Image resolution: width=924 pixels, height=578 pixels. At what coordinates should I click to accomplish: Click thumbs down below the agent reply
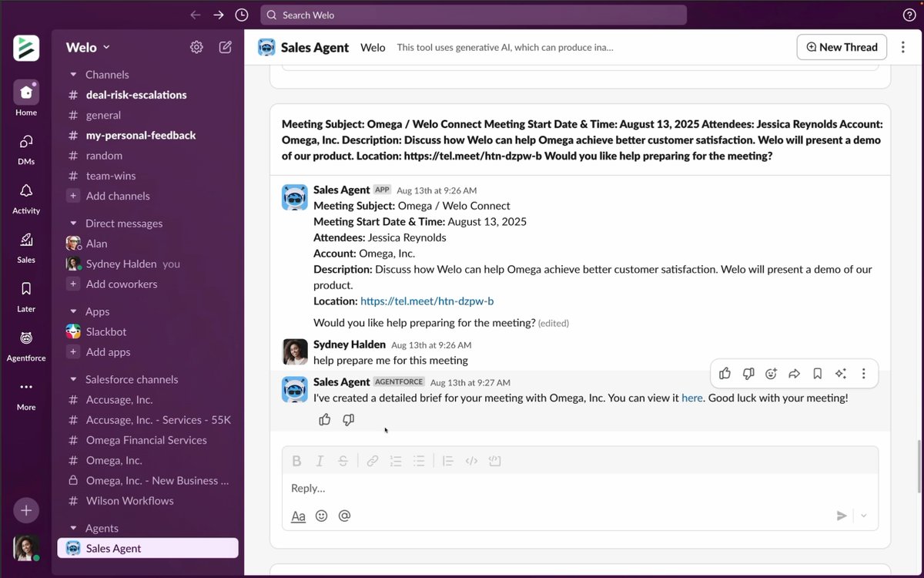(x=348, y=419)
